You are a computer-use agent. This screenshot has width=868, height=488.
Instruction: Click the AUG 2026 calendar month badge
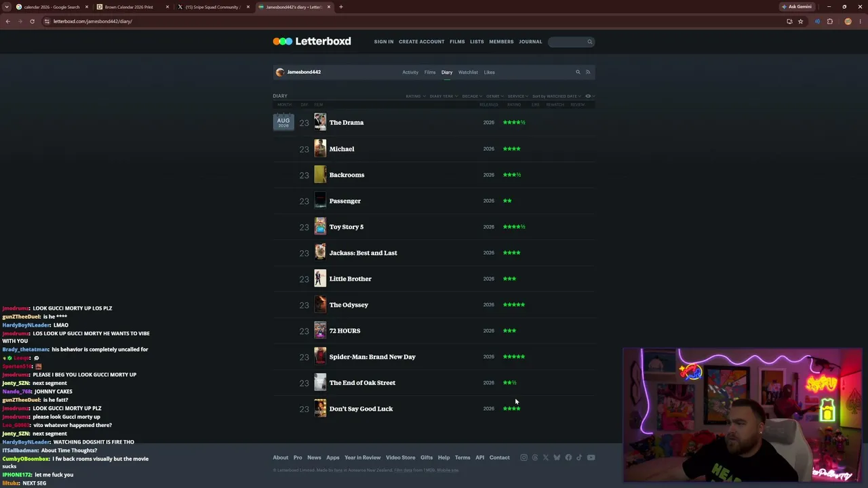click(x=283, y=122)
